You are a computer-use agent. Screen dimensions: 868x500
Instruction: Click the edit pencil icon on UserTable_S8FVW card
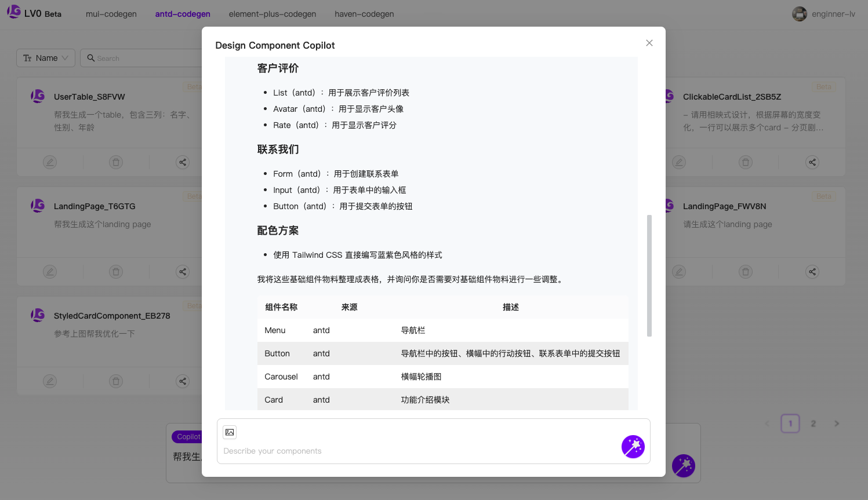click(x=50, y=162)
